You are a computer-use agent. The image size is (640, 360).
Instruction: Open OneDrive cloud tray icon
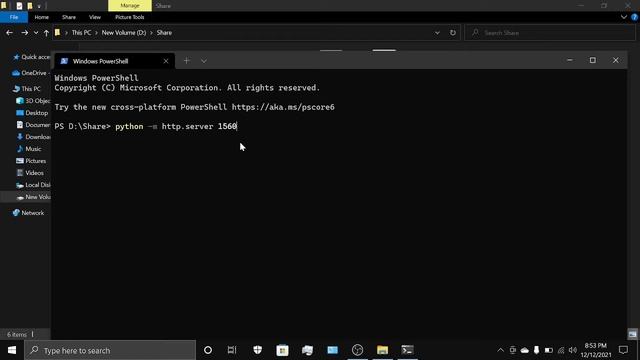coord(525,350)
